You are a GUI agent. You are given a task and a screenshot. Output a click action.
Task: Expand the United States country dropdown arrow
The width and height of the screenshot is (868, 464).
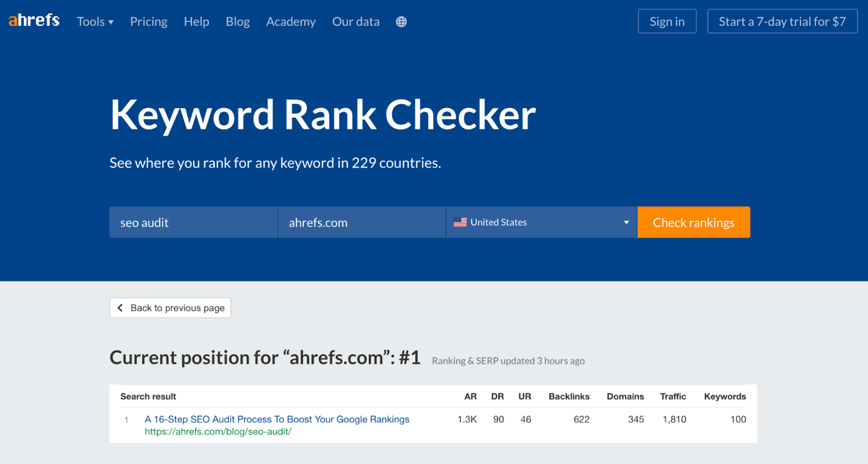click(x=626, y=222)
